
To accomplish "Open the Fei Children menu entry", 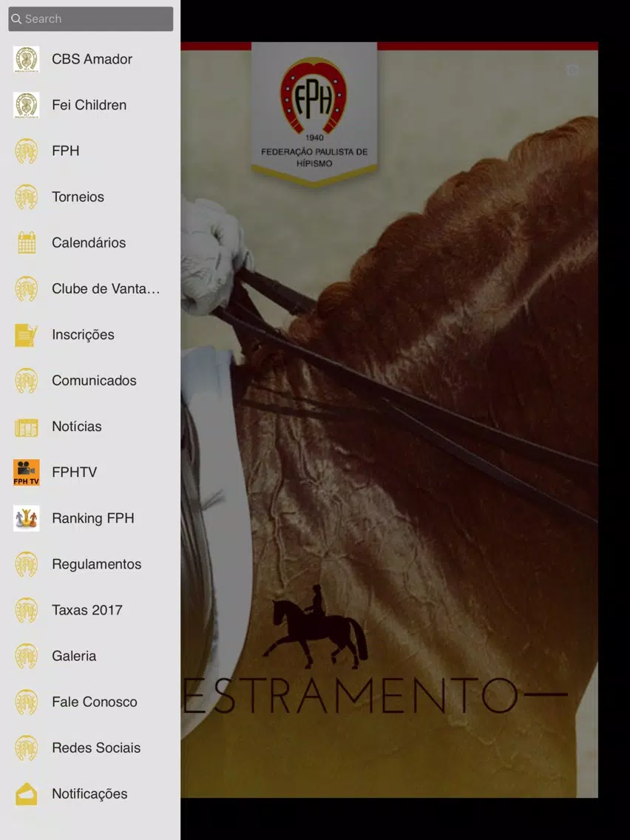I will tap(89, 105).
